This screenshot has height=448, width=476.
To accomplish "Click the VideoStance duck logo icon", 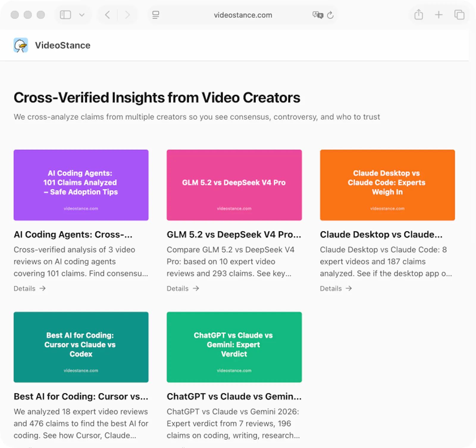I will [x=21, y=45].
